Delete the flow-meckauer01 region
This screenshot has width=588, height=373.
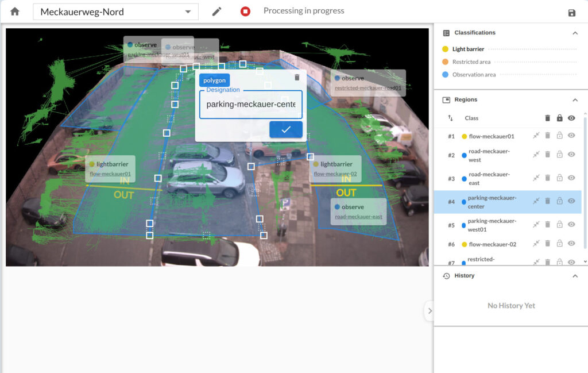547,136
